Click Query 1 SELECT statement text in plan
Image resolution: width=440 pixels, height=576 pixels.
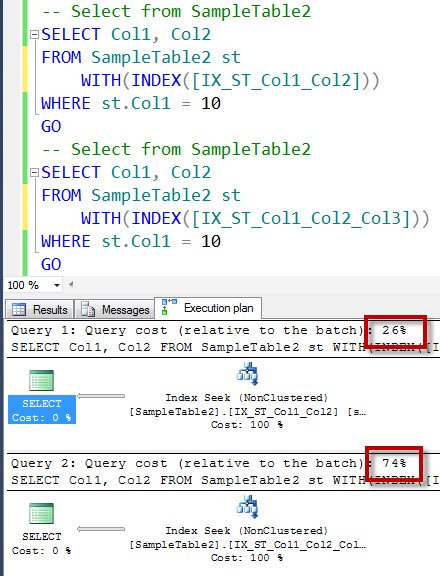[225, 347]
